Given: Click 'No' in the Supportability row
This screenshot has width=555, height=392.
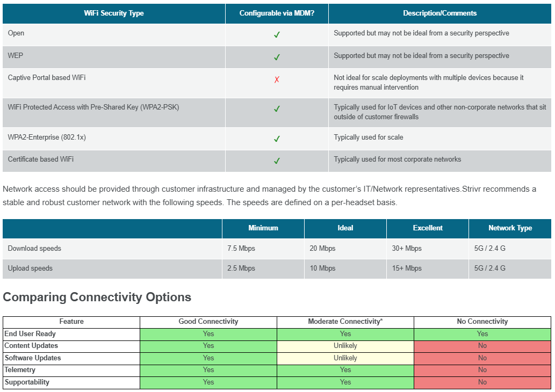Looking at the screenshot, I should (x=482, y=382).
